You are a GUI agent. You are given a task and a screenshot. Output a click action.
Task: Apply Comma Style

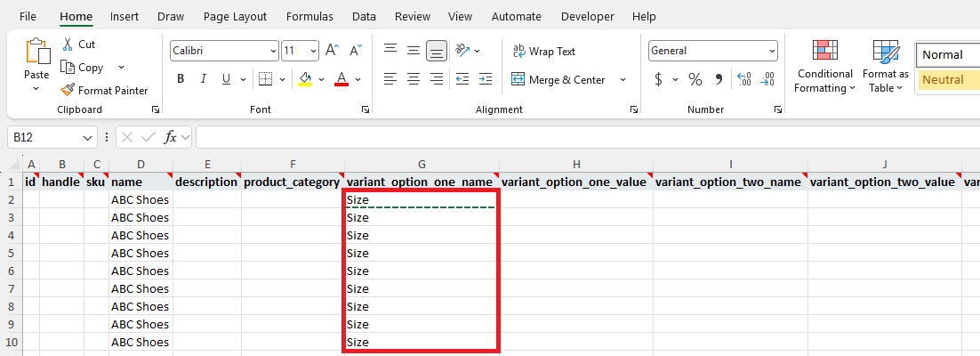point(719,79)
